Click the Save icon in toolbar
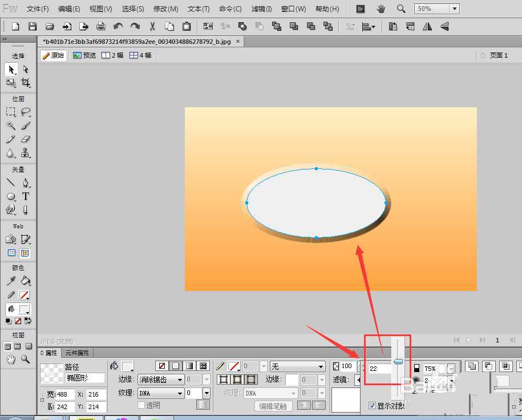522x420 pixels. coord(33,26)
